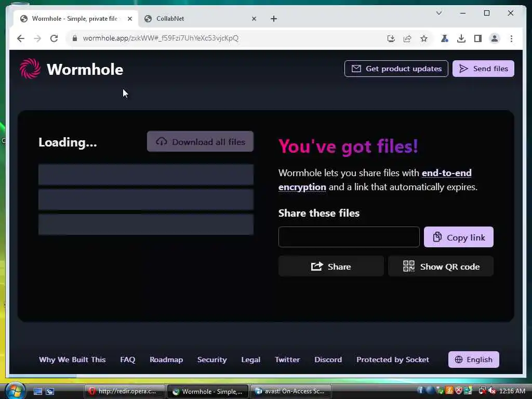This screenshot has width=532, height=399.
Task: Open the Security footer link
Action: pyautogui.click(x=212, y=360)
